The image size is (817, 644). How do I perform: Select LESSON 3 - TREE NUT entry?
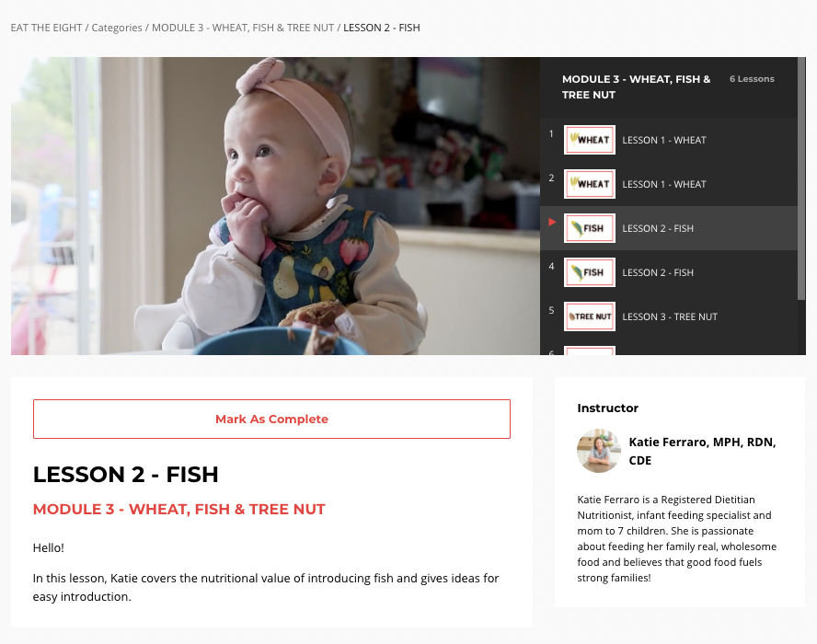[x=670, y=316]
